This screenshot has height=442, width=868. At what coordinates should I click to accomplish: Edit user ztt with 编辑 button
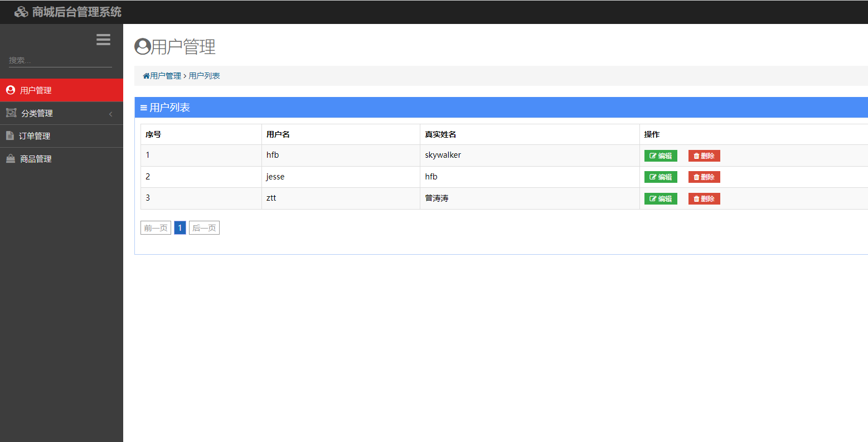(661, 198)
